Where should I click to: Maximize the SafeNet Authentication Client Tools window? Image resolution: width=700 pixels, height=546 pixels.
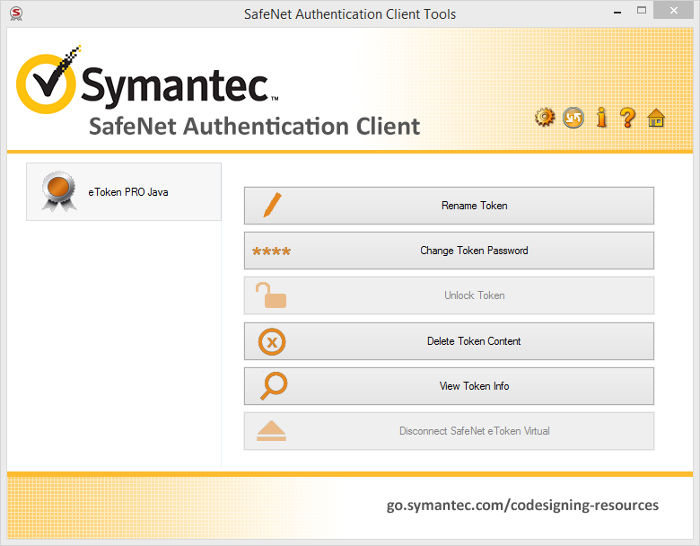coord(642,11)
